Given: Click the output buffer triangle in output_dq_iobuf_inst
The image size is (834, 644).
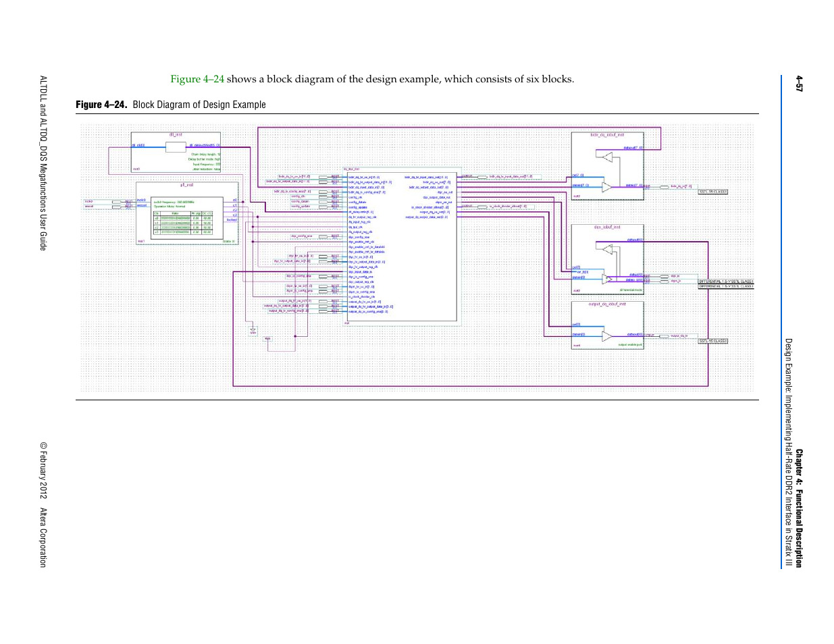Looking at the screenshot, I should (606, 336).
